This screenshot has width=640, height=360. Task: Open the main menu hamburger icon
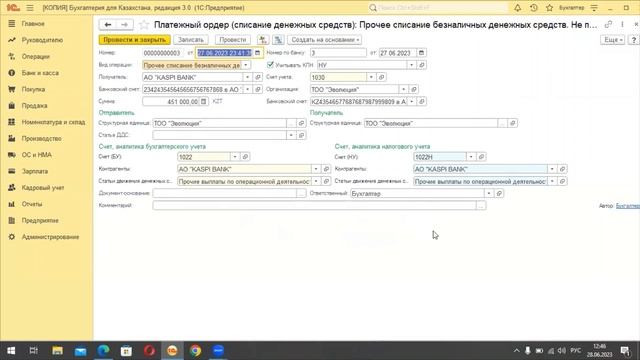30,8
